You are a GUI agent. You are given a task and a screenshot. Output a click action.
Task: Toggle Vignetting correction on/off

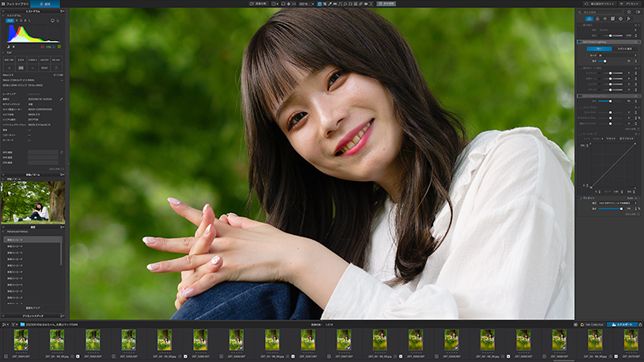point(580,198)
